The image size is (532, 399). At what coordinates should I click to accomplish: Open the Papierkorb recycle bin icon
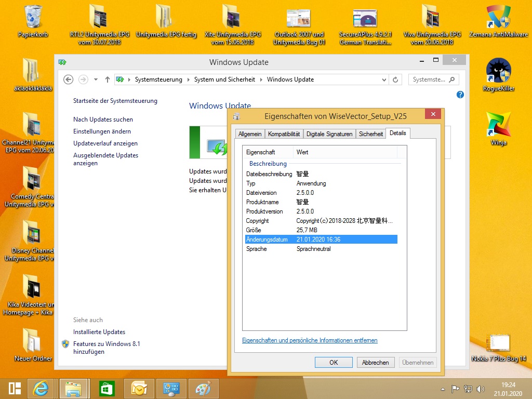tap(33, 21)
